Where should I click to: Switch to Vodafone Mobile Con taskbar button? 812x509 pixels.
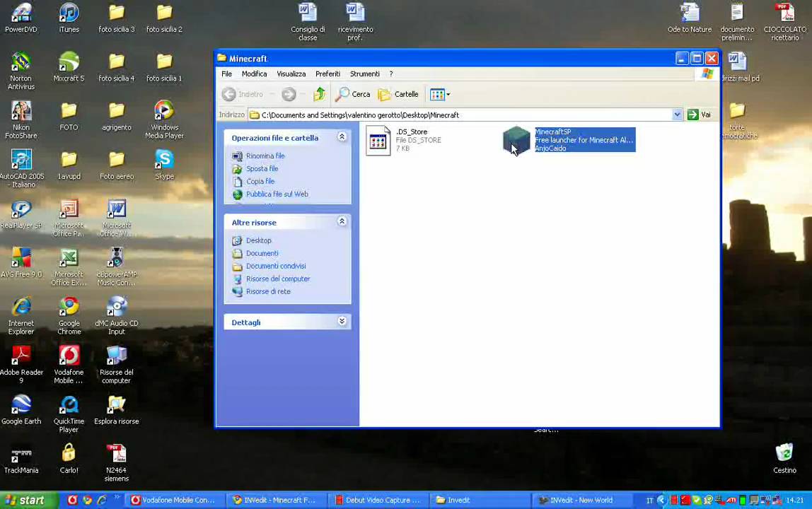pos(175,501)
